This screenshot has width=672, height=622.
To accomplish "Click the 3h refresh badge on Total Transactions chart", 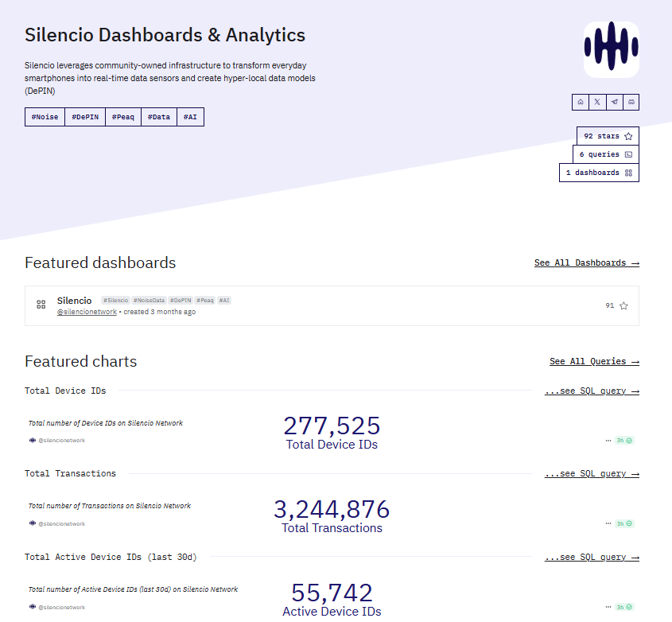I will click(x=624, y=523).
